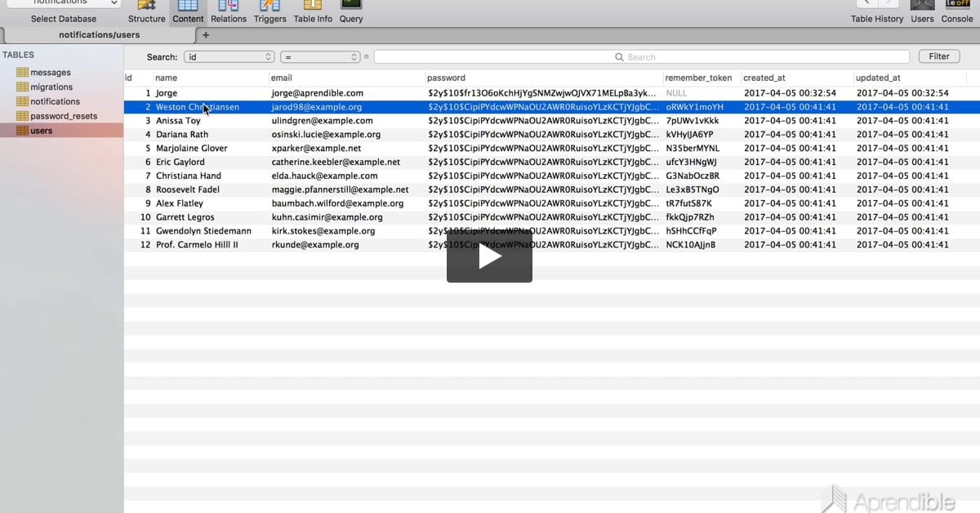The width and height of the screenshot is (980, 513).
Task: Sort by the updated_at column header
Action: click(x=910, y=78)
